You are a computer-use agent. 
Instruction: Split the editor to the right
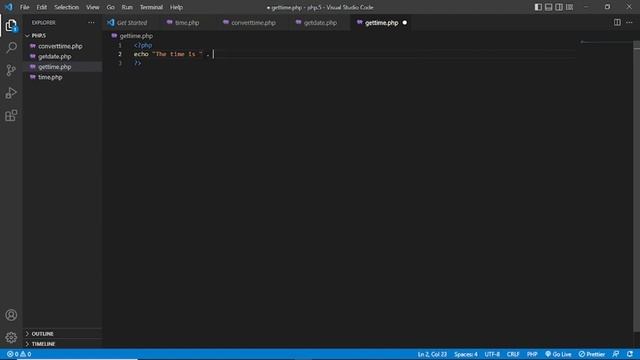click(x=617, y=22)
